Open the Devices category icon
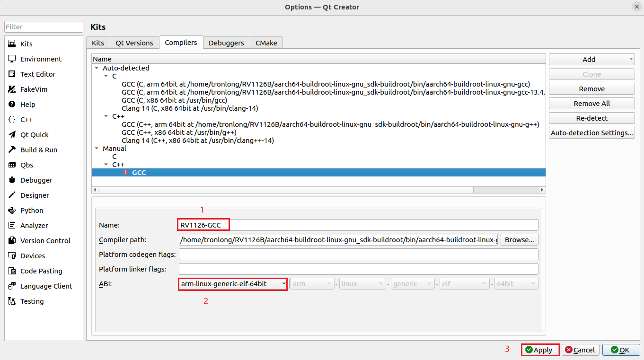644x360 pixels. point(12,255)
